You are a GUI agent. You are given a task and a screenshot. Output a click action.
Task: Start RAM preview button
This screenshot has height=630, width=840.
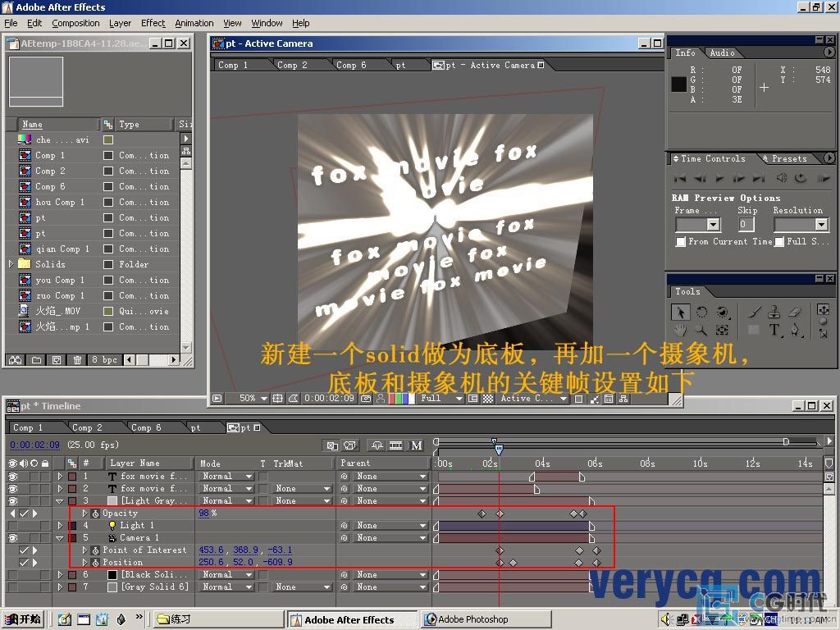(x=824, y=178)
